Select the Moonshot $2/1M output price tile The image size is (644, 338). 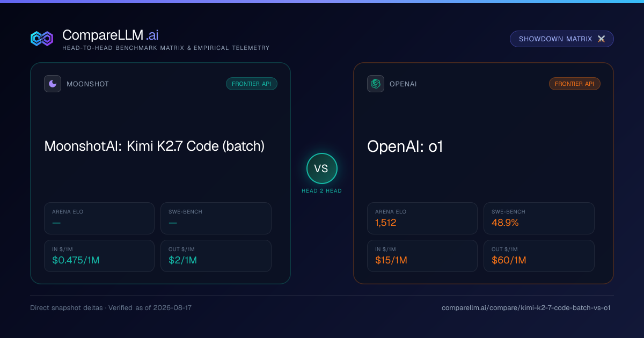pos(216,256)
